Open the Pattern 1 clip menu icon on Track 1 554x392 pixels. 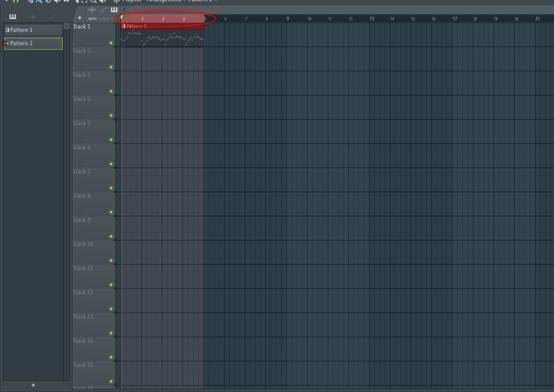pyautogui.click(x=123, y=26)
